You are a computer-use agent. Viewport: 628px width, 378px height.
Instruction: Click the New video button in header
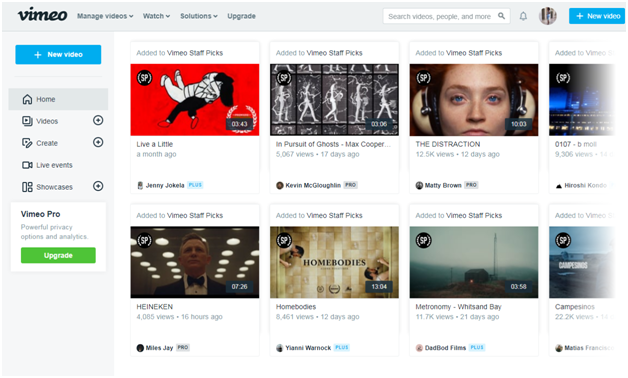point(597,16)
